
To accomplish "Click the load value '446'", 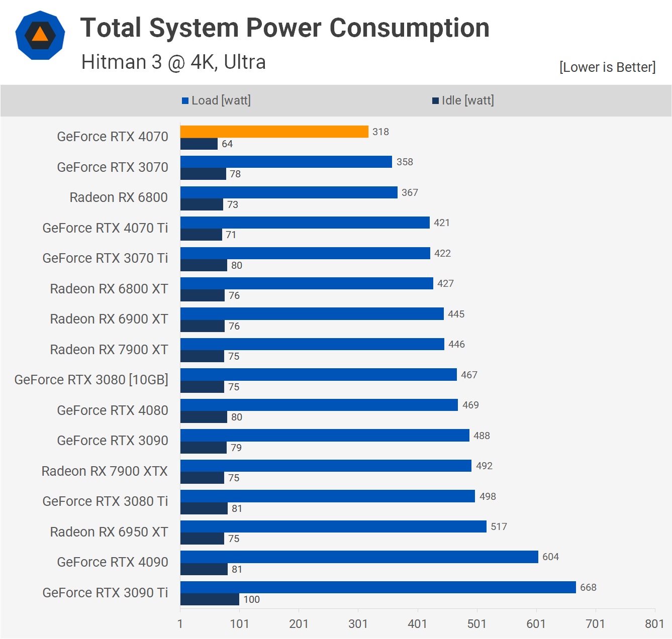I will tap(456, 345).
